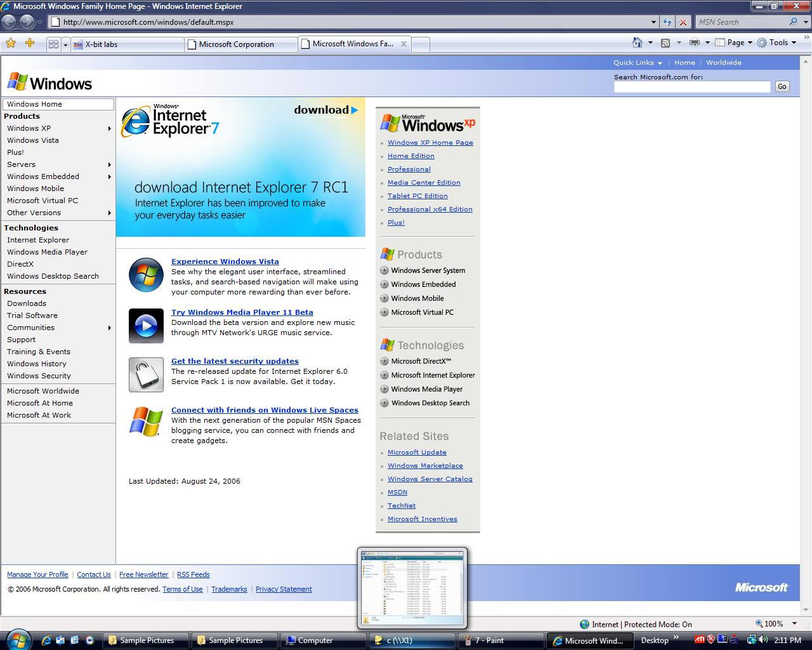Open the Tools menu dropdown
This screenshot has height=650, width=812.
point(776,43)
